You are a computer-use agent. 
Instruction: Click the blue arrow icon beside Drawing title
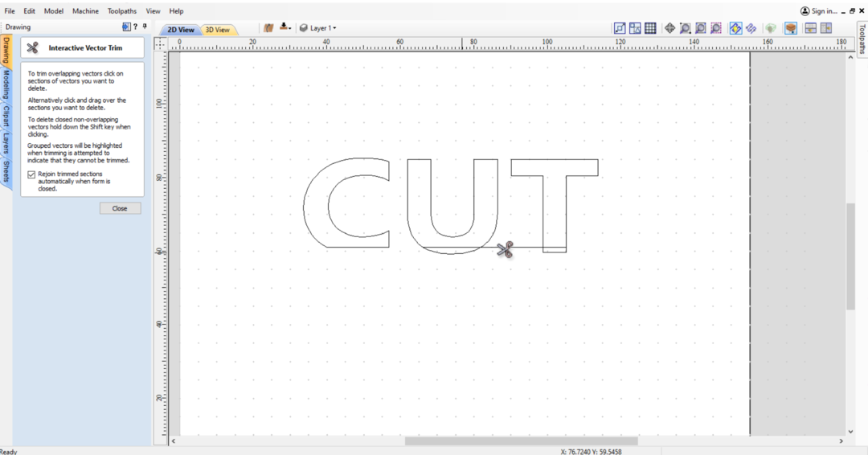click(x=125, y=27)
